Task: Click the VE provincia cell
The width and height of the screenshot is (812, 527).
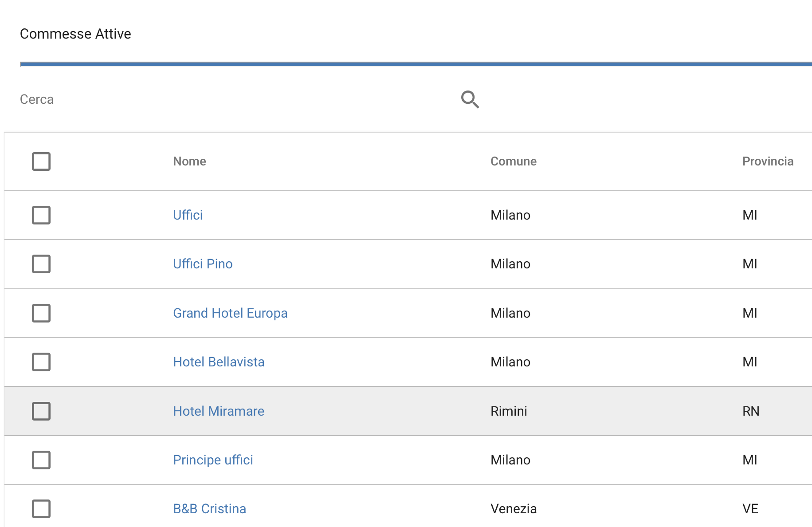Action: tap(750, 509)
